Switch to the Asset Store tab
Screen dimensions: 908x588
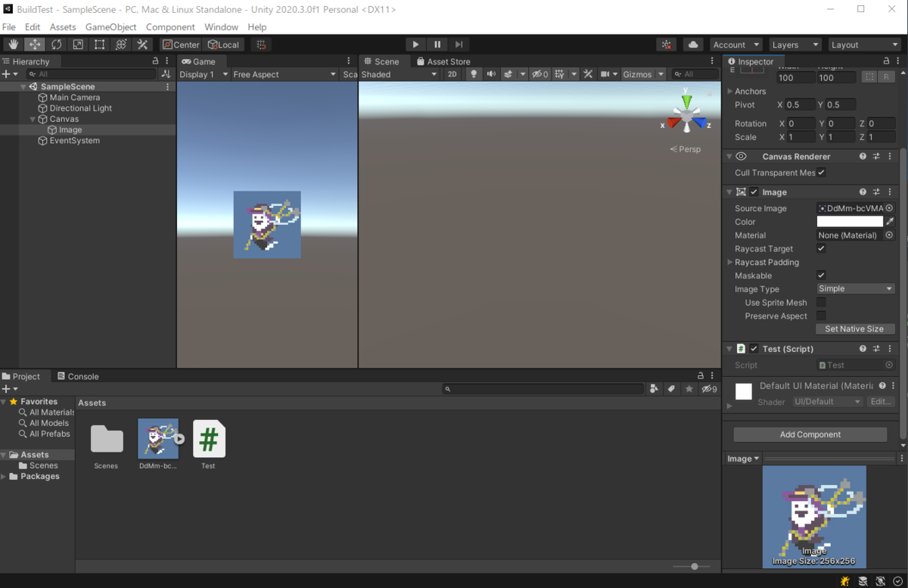tap(443, 61)
